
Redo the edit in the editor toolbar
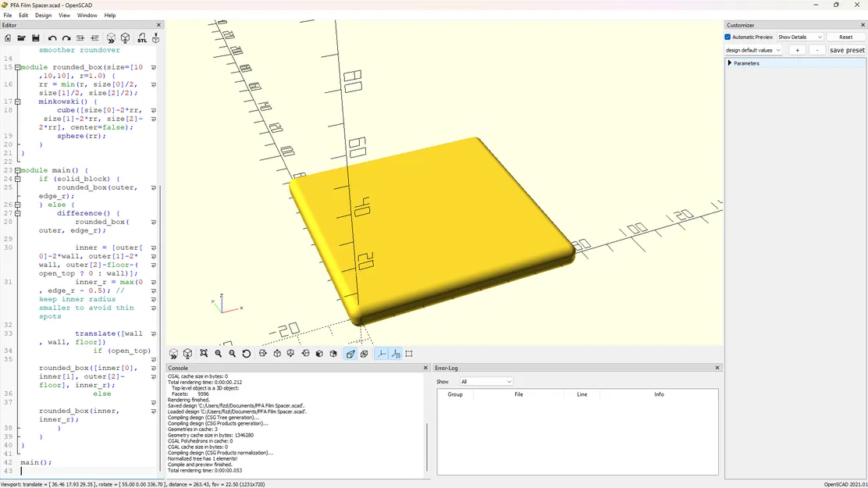pyautogui.click(x=66, y=37)
